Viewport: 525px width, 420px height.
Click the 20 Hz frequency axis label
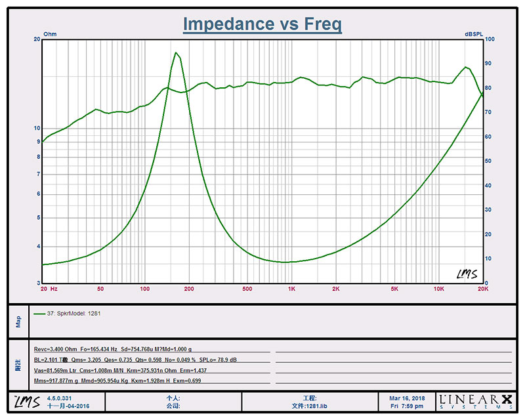[x=49, y=289]
